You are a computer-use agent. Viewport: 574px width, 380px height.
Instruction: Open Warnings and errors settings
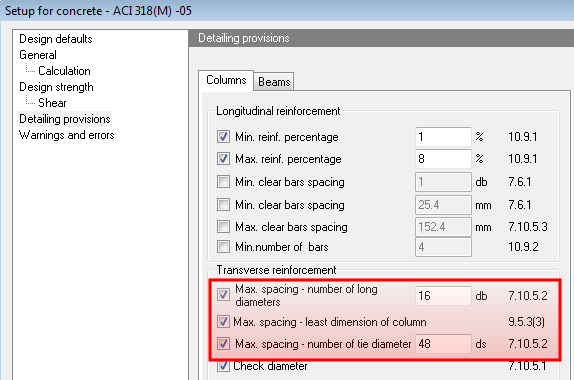(x=67, y=135)
